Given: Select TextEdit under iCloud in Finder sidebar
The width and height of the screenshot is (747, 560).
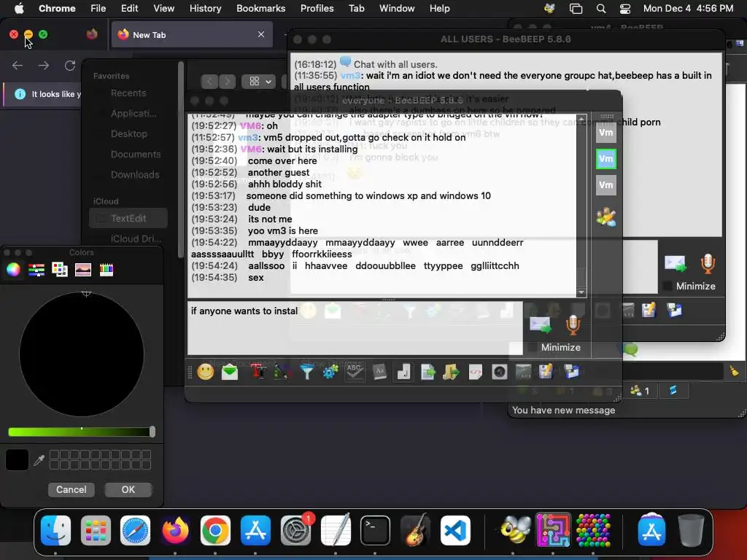Looking at the screenshot, I should tap(128, 218).
